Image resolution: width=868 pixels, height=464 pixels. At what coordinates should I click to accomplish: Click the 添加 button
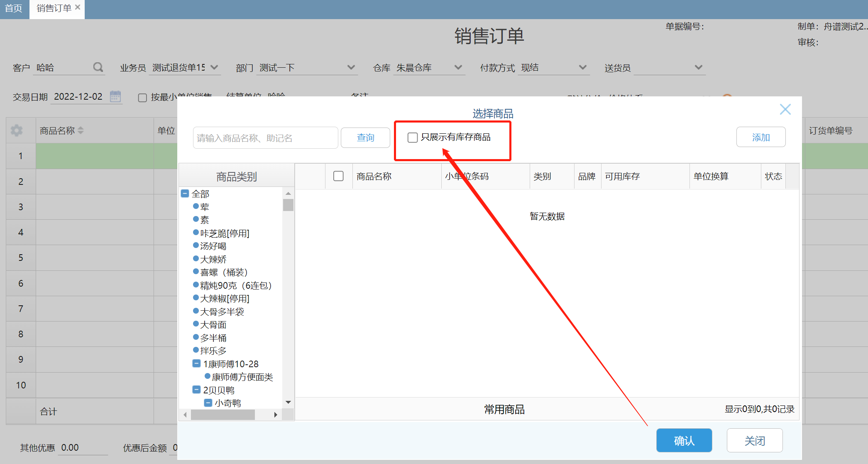coord(761,137)
